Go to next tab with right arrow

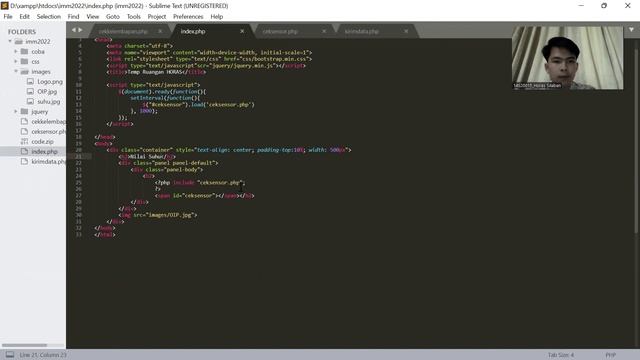point(80,30)
